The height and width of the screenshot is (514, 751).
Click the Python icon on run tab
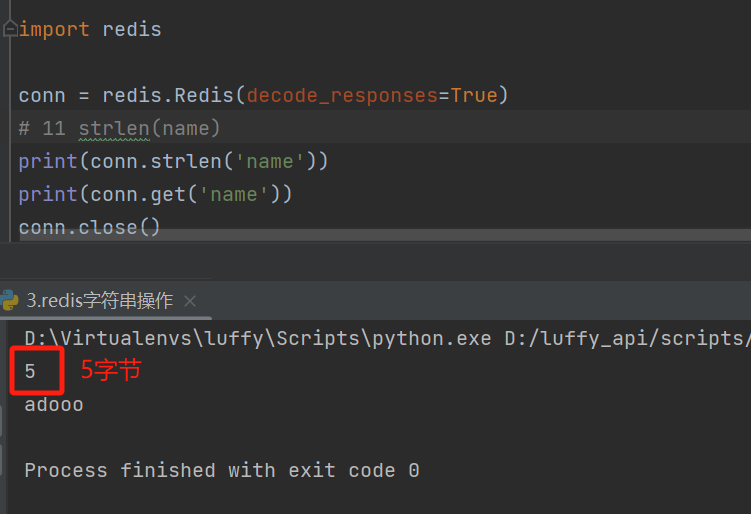(x=10, y=300)
